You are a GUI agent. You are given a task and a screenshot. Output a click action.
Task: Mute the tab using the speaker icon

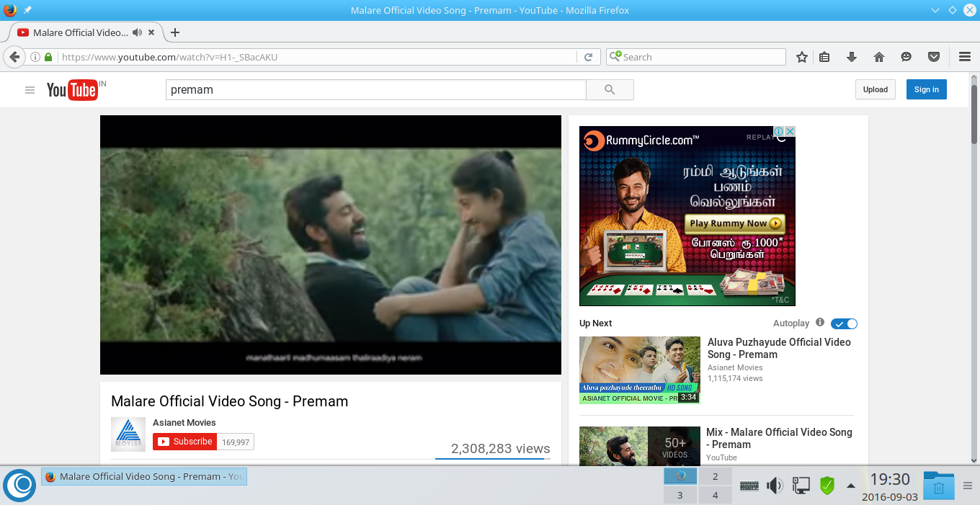tap(138, 32)
